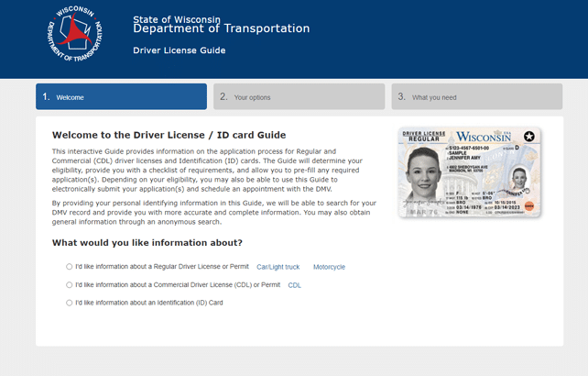This screenshot has width=588, height=376.
Task: Open the Welcome step tab
Action: [x=121, y=96]
